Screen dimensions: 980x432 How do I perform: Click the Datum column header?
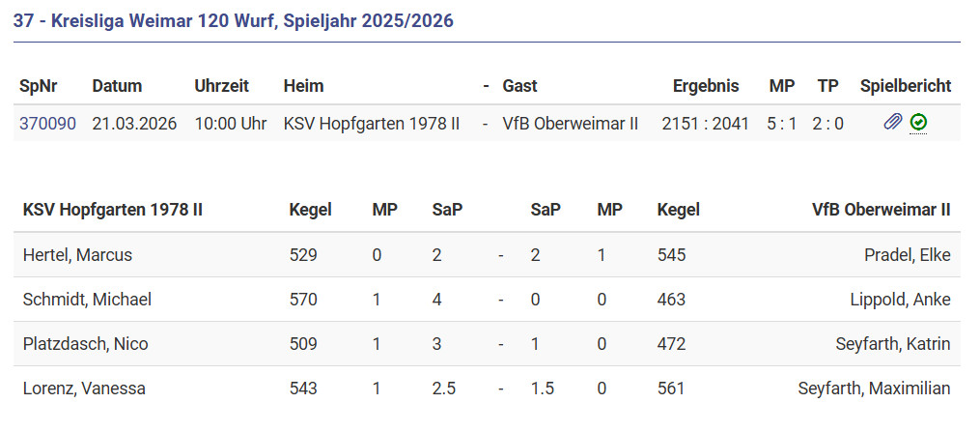117,86
